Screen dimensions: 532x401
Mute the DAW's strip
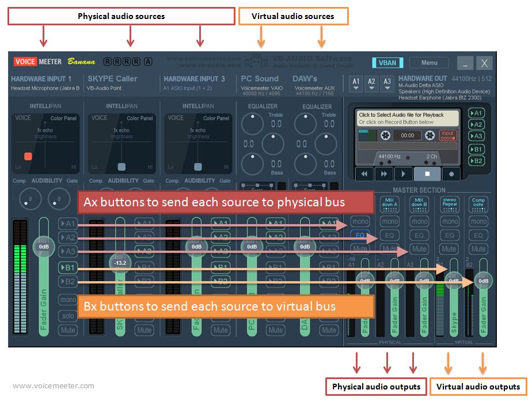click(x=329, y=330)
